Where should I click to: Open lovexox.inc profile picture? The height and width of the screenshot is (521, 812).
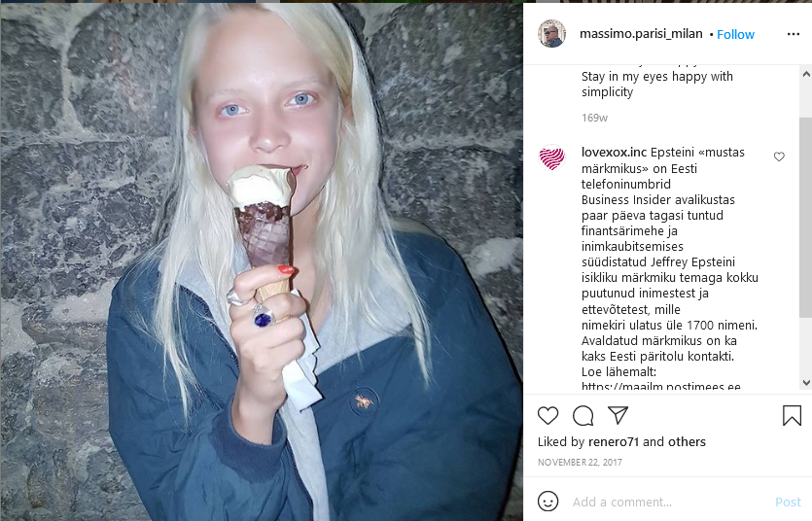tap(552, 157)
